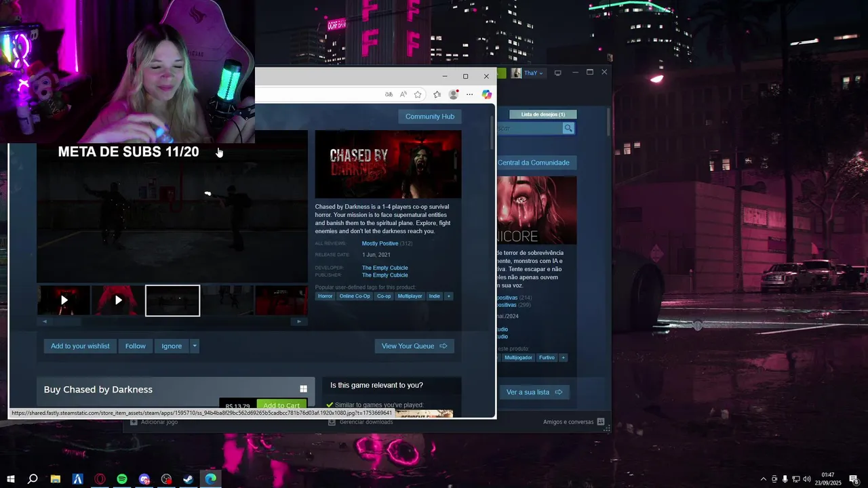The image size is (868, 488).
Task: Move thumbnail strip right with arrow
Action: [x=299, y=321]
